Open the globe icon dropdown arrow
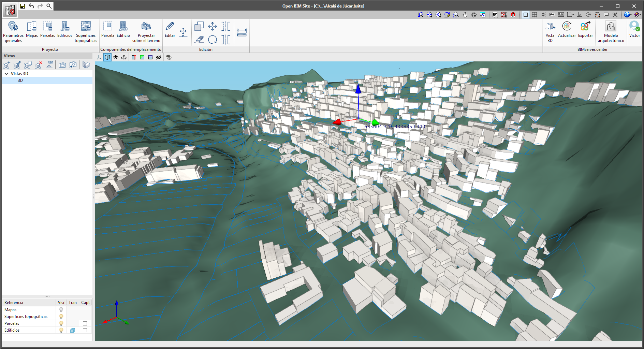The width and height of the screenshot is (644, 349). (631, 15)
